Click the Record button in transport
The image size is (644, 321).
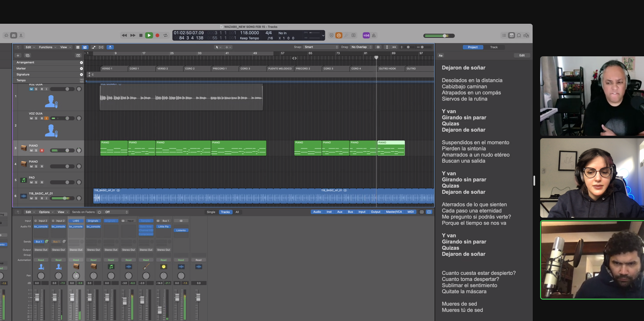[157, 35]
